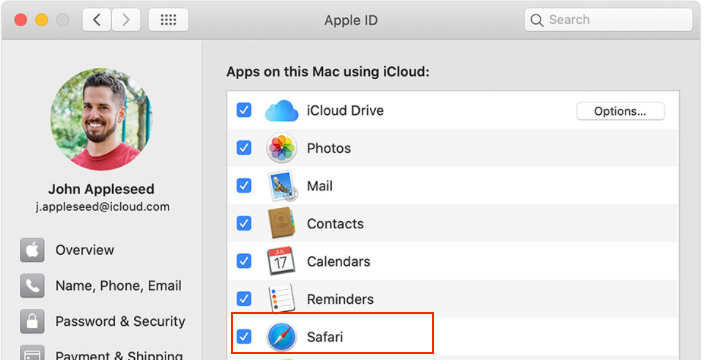Select the Calendars label

(338, 261)
